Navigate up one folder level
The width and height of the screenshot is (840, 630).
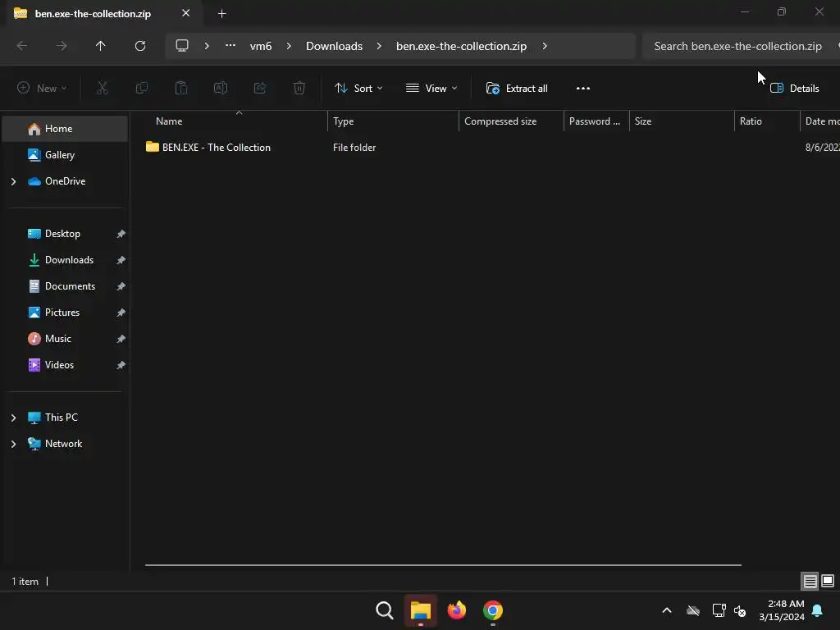click(x=101, y=46)
